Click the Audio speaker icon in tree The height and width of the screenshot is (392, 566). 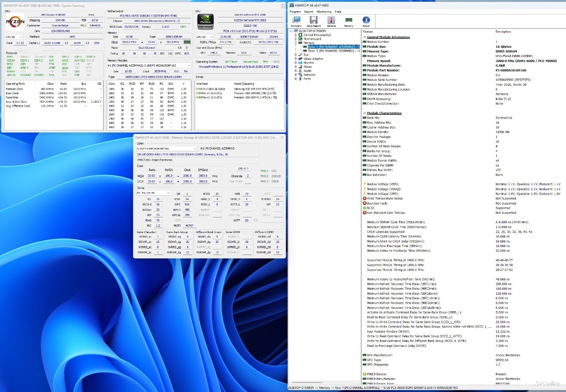[x=300, y=71]
